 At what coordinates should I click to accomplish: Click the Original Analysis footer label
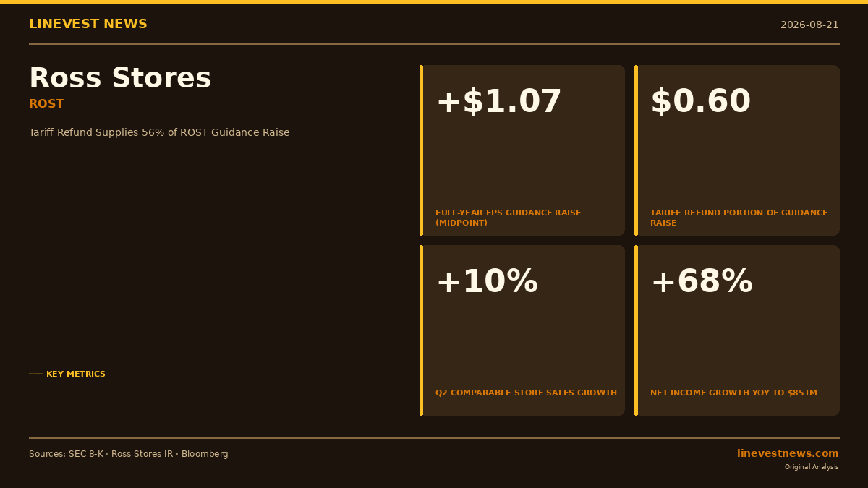click(812, 467)
